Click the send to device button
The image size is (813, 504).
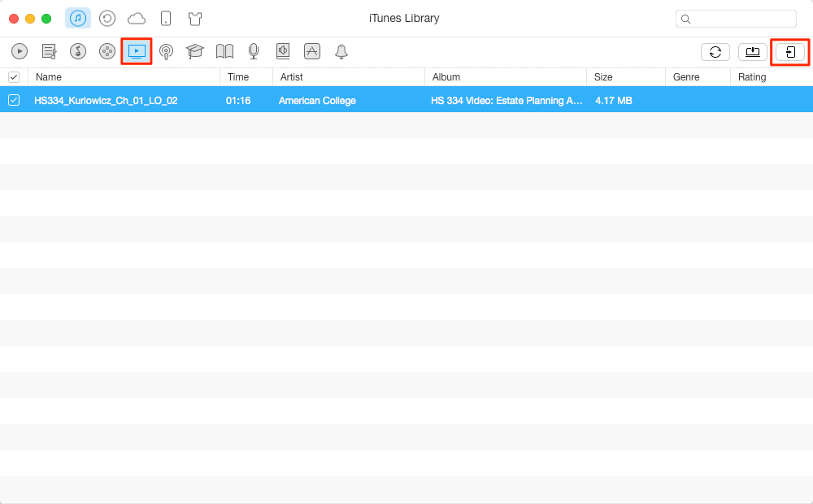point(790,52)
